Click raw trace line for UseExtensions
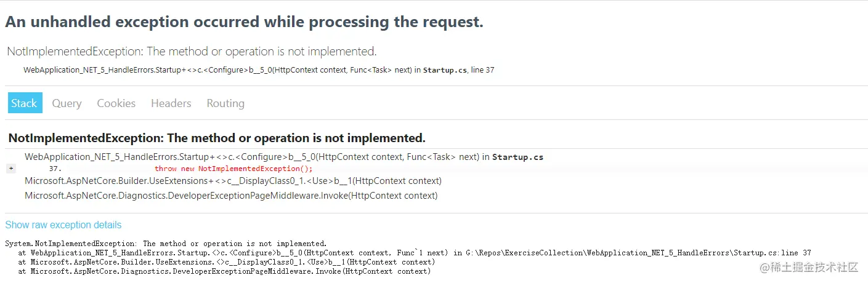Image resolution: width=868 pixels, height=283 pixels. click(x=227, y=262)
